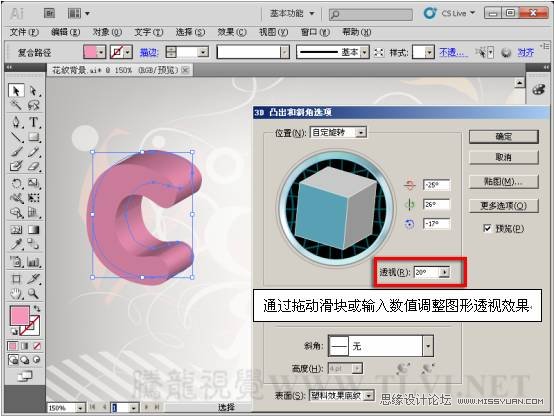Click the 更多选项 More Options button
The image size is (554, 416).
click(x=503, y=206)
